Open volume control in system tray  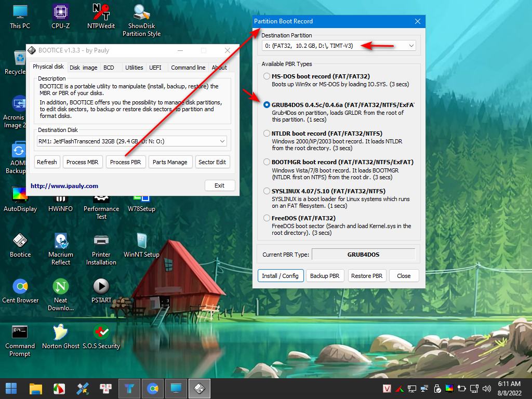click(486, 389)
